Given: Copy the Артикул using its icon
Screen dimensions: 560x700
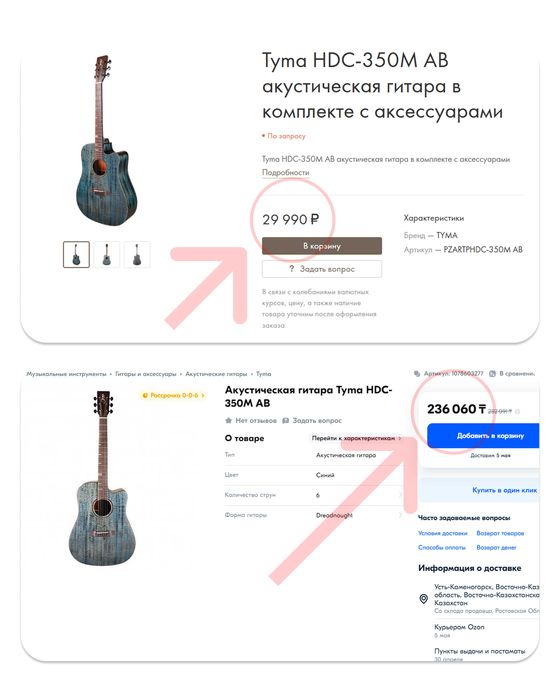Looking at the screenshot, I should pos(417,374).
